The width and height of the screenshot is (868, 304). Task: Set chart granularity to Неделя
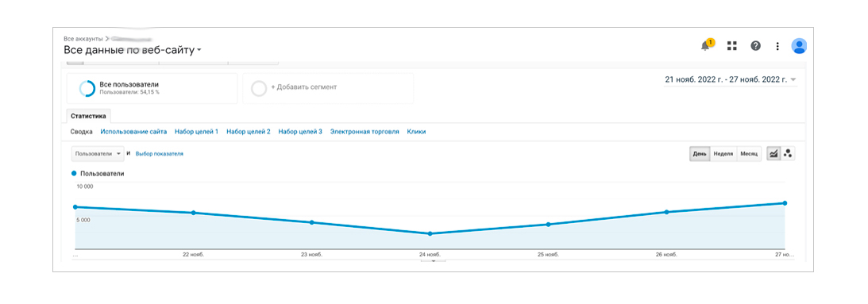click(723, 153)
